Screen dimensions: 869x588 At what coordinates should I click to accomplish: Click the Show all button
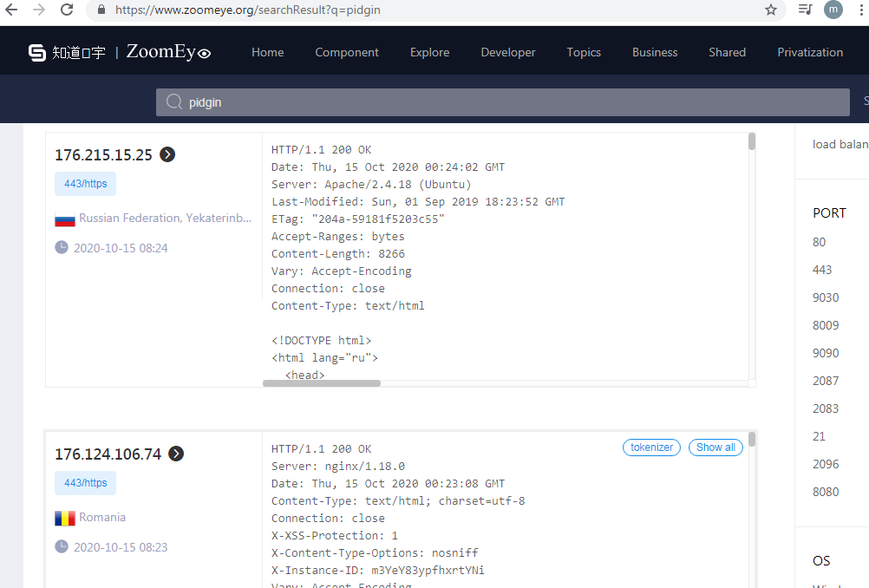[716, 448]
